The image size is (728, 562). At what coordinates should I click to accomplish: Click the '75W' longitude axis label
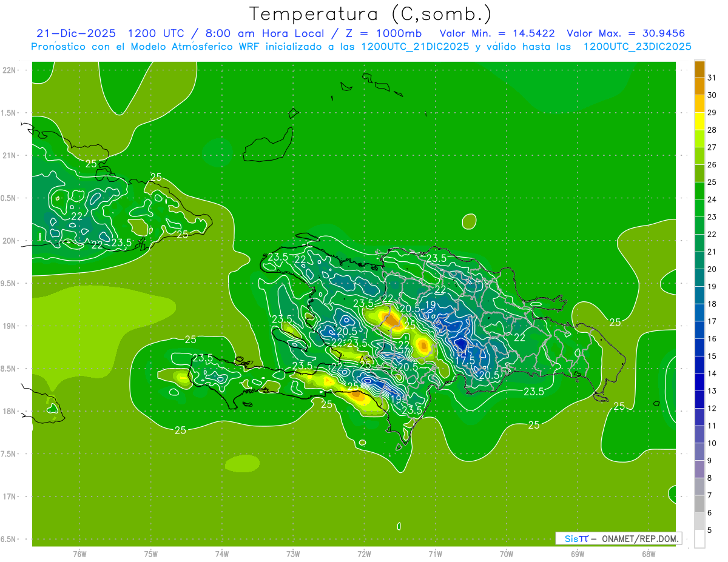click(150, 554)
